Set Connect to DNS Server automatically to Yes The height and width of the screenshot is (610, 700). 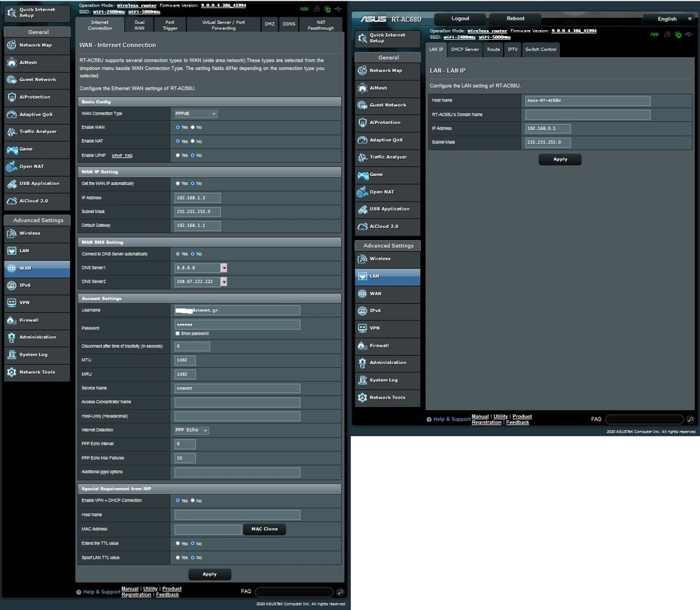pyautogui.click(x=178, y=254)
